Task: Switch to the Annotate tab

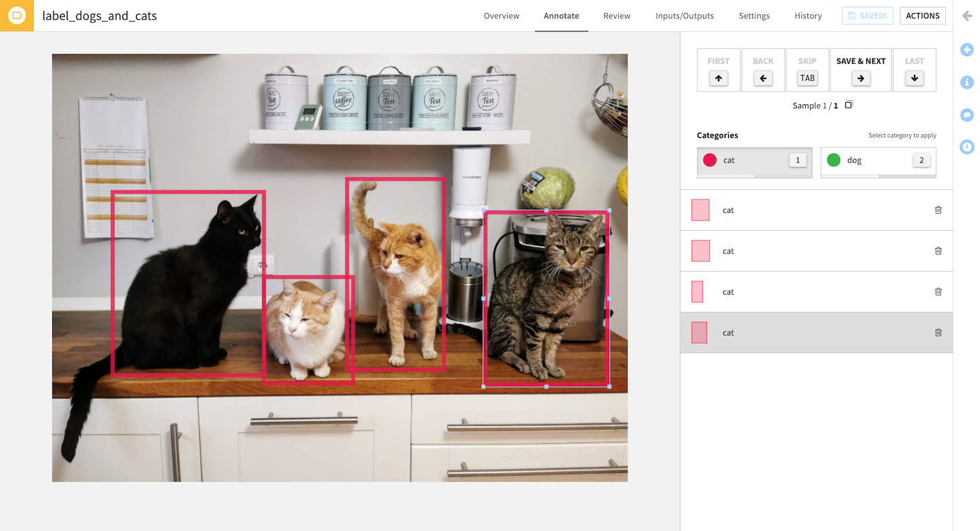Action: [x=561, y=16]
